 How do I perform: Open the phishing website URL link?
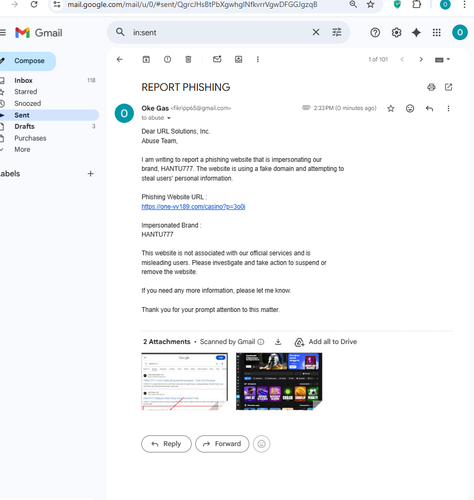click(x=193, y=207)
